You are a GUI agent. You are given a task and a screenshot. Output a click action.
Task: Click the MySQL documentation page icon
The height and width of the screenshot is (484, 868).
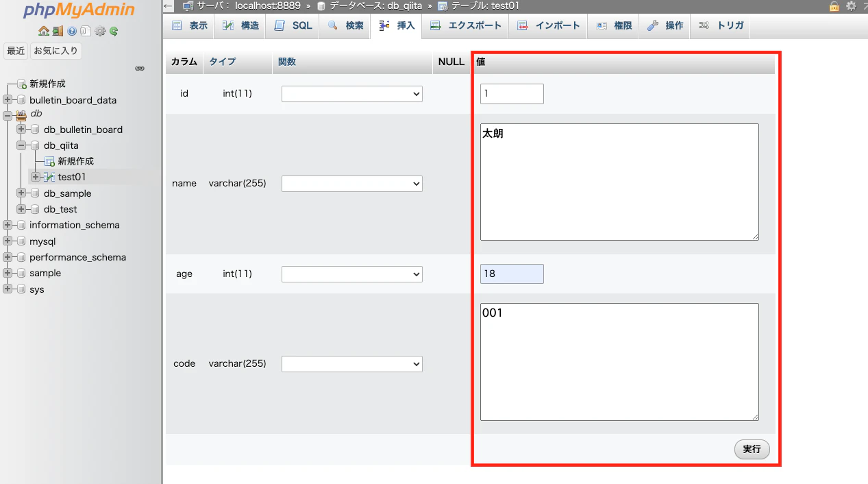[x=86, y=32]
